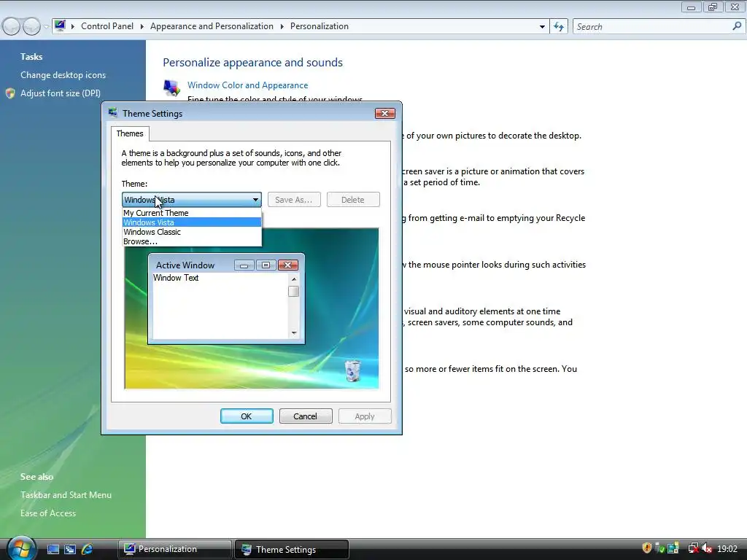Click the muted volume tray icon
This screenshot has width=747, height=560.
[707, 548]
